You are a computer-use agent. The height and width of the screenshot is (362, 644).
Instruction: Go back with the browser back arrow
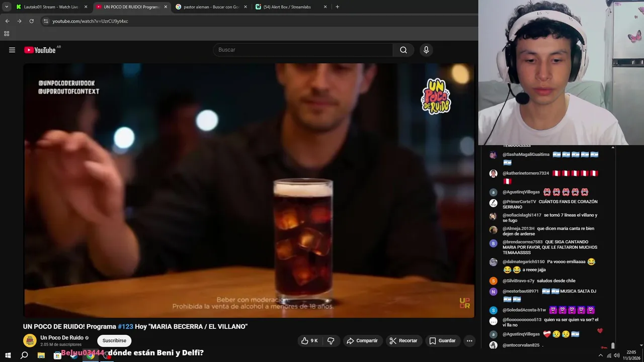7,21
